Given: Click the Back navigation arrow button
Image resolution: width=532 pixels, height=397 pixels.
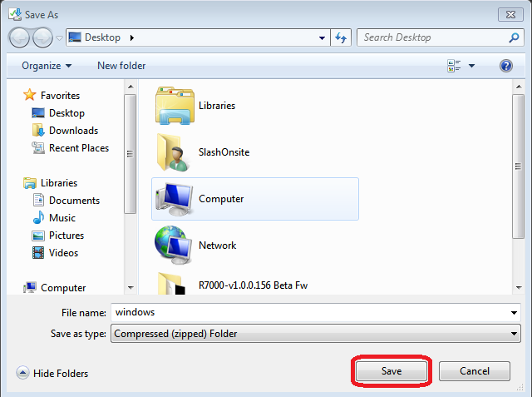Looking at the screenshot, I should click(x=19, y=37).
